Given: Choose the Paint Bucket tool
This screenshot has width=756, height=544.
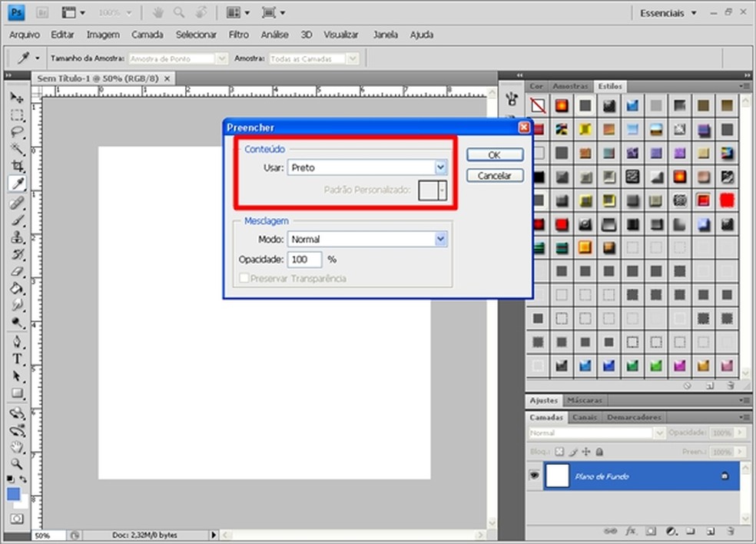Looking at the screenshot, I should tap(17, 289).
